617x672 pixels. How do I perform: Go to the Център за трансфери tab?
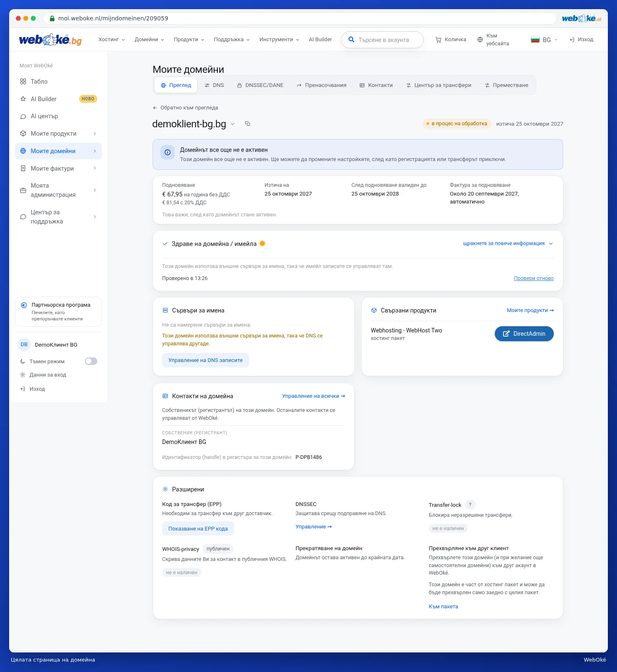click(439, 85)
